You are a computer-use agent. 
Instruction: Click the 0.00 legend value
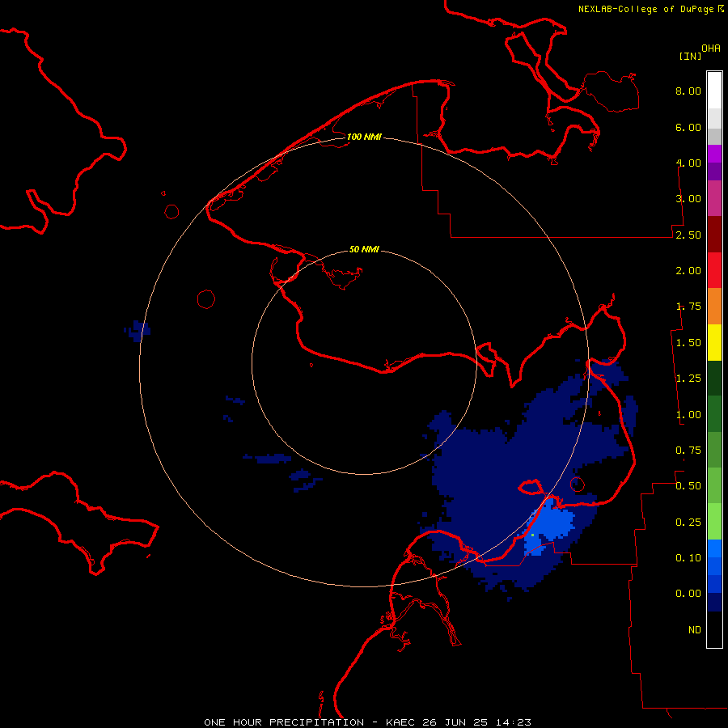click(x=688, y=594)
